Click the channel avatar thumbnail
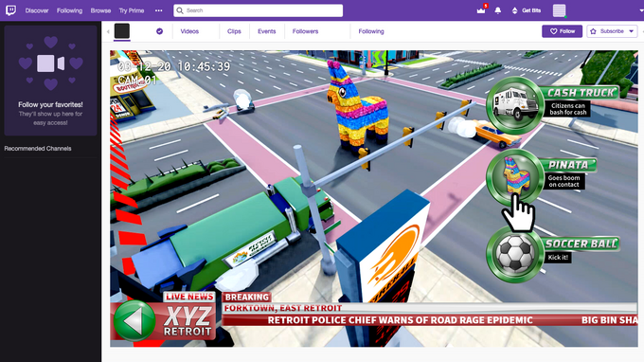The width and height of the screenshot is (644, 362). pyautogui.click(x=122, y=31)
